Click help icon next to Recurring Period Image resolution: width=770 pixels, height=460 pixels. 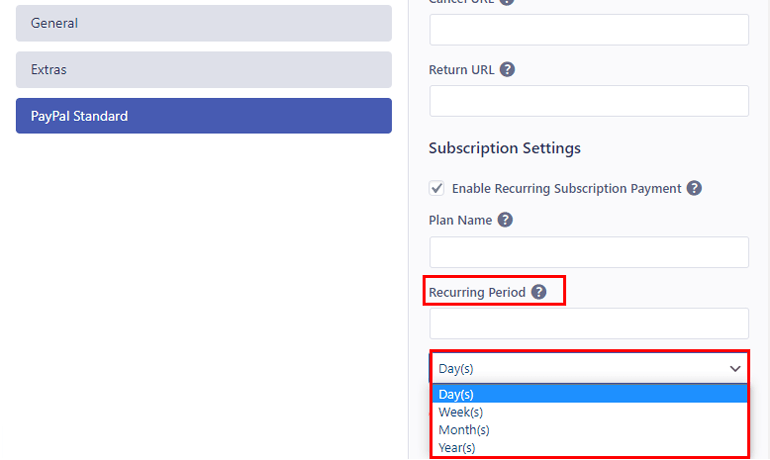coord(539,292)
